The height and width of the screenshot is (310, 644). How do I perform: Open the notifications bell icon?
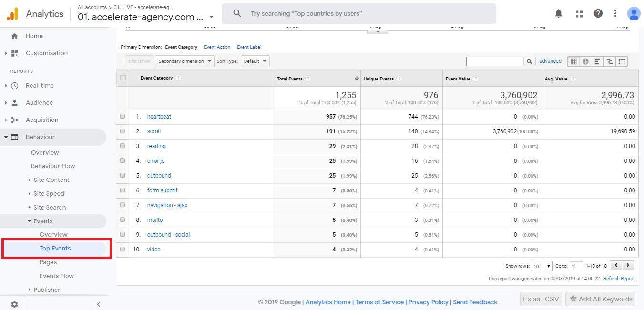558,14
